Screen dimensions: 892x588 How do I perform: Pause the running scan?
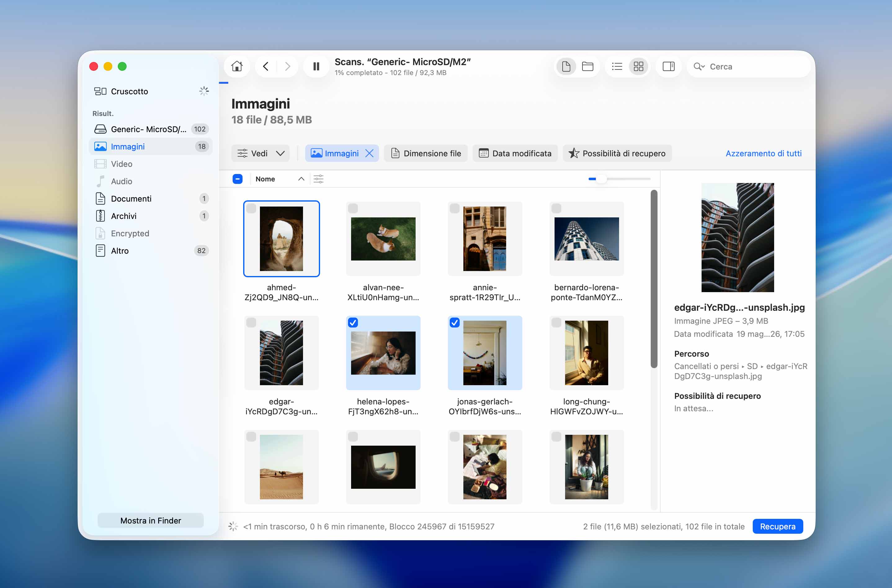316,66
